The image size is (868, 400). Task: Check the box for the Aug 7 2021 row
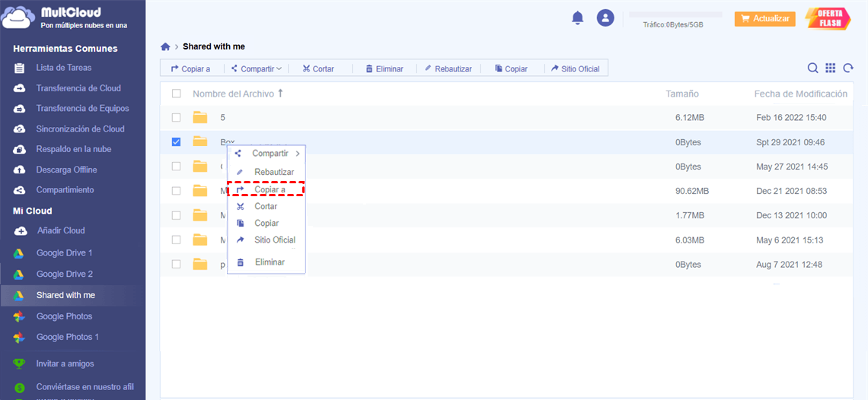click(176, 265)
